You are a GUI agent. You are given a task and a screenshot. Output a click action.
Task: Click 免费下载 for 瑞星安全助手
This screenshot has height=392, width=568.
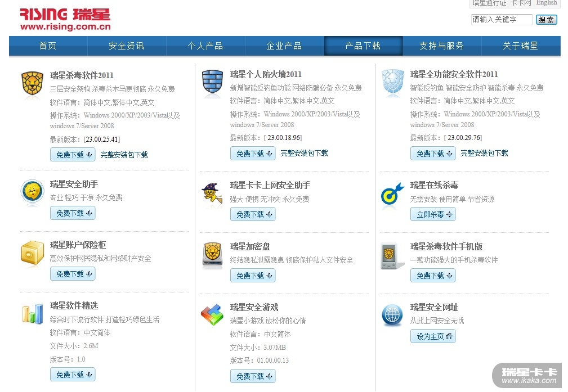(73, 213)
